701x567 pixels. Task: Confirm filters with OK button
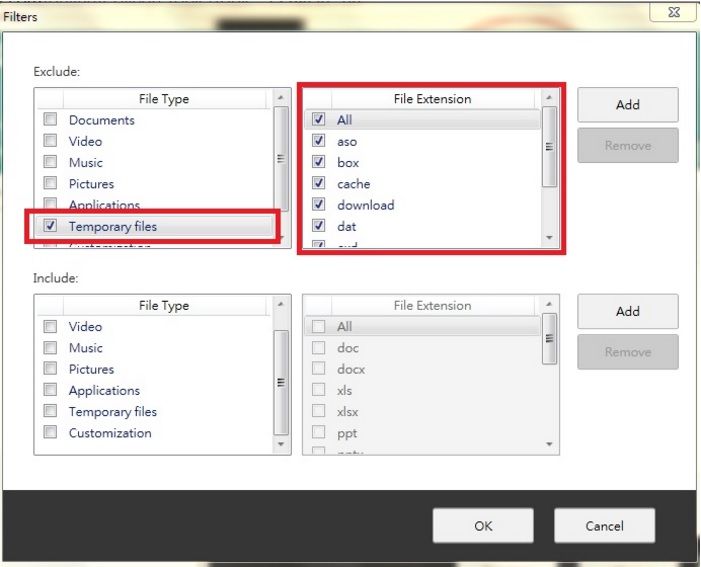pos(483,525)
